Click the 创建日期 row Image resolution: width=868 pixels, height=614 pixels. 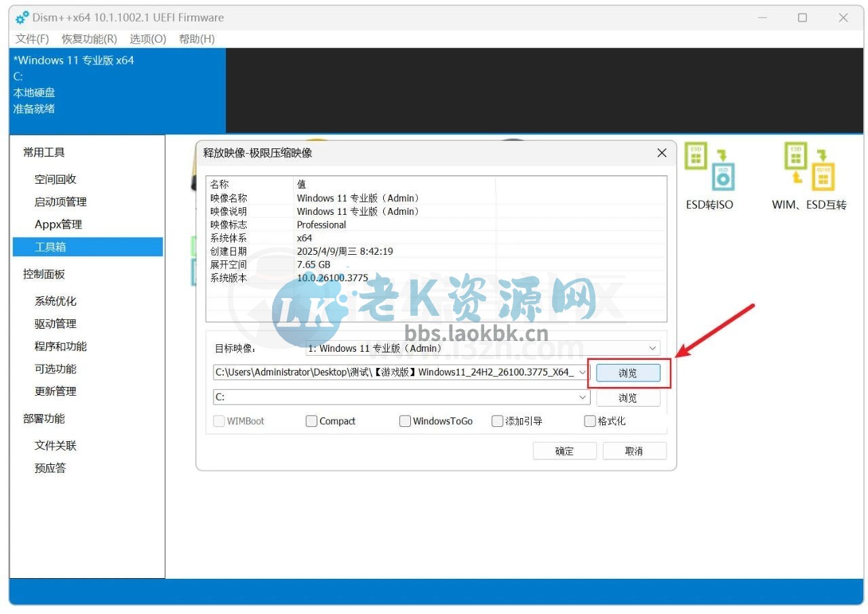point(436,251)
